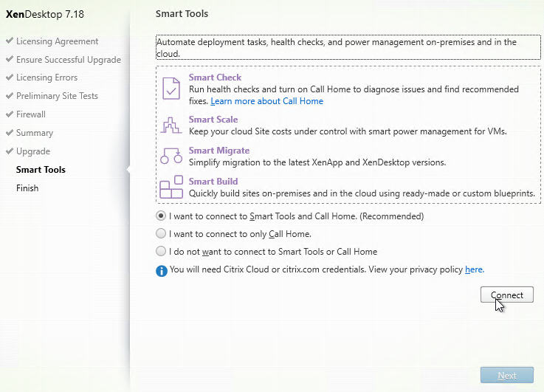This screenshot has height=392, width=544.
Task: Open the Smart Tools step in sidebar
Action: pyautogui.click(x=41, y=170)
